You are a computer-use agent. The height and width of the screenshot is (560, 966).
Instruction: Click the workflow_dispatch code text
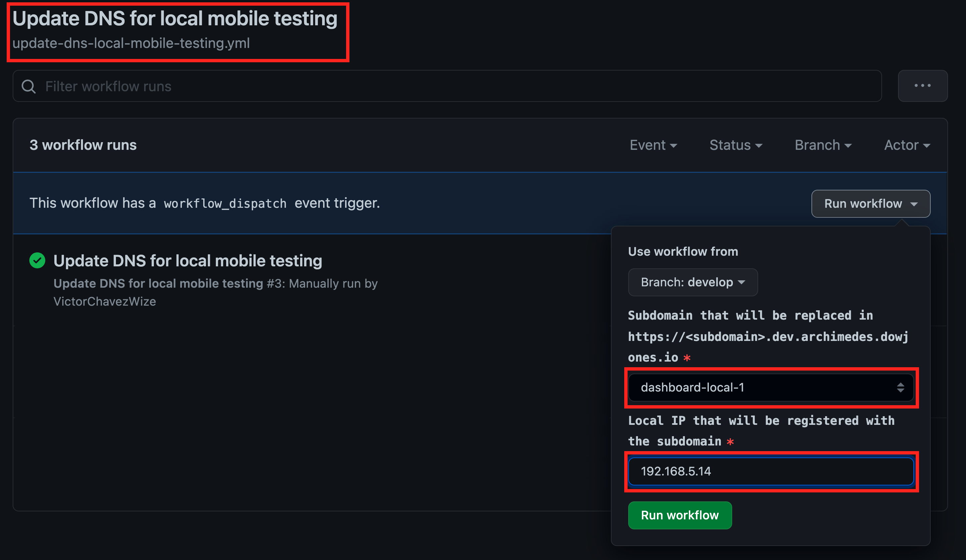click(x=225, y=203)
